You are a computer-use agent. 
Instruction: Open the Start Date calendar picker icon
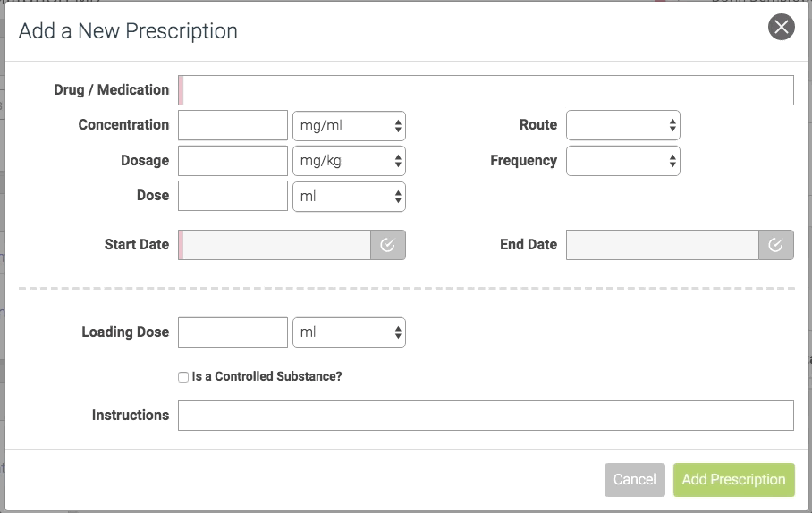click(x=388, y=245)
